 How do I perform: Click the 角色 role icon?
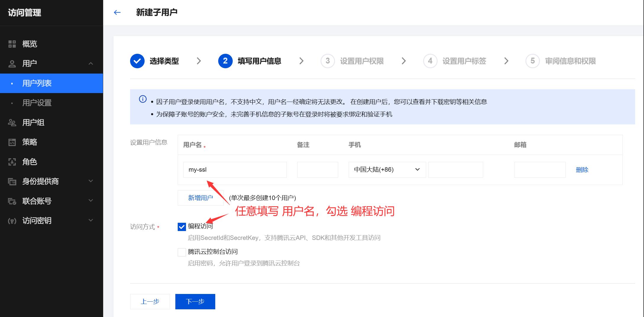(12, 162)
